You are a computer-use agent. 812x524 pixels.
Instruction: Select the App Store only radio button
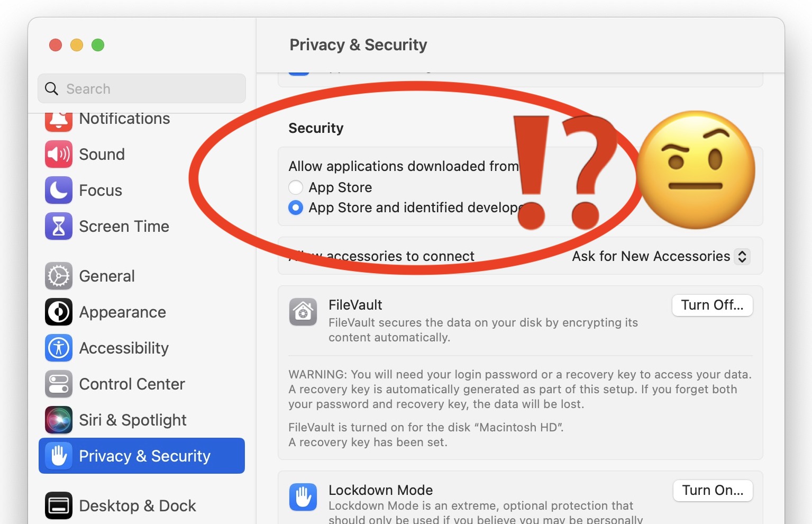[x=296, y=187]
